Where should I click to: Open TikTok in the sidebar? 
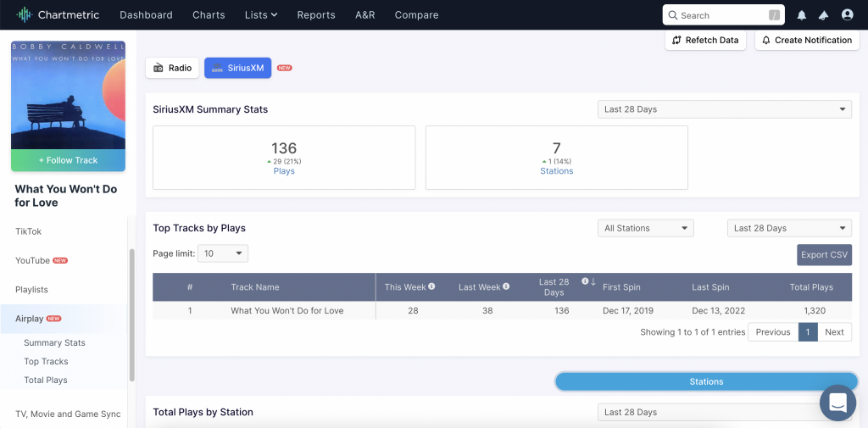pos(28,231)
